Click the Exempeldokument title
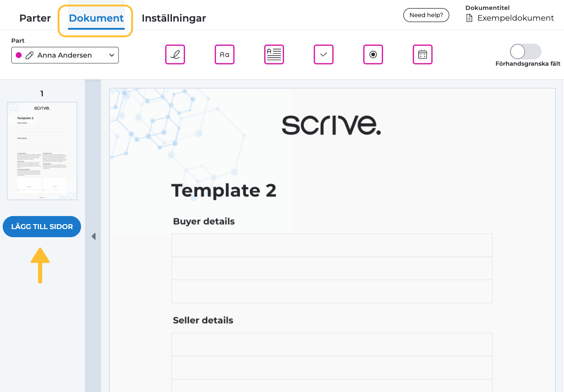The height and width of the screenshot is (392, 564). [x=515, y=18]
